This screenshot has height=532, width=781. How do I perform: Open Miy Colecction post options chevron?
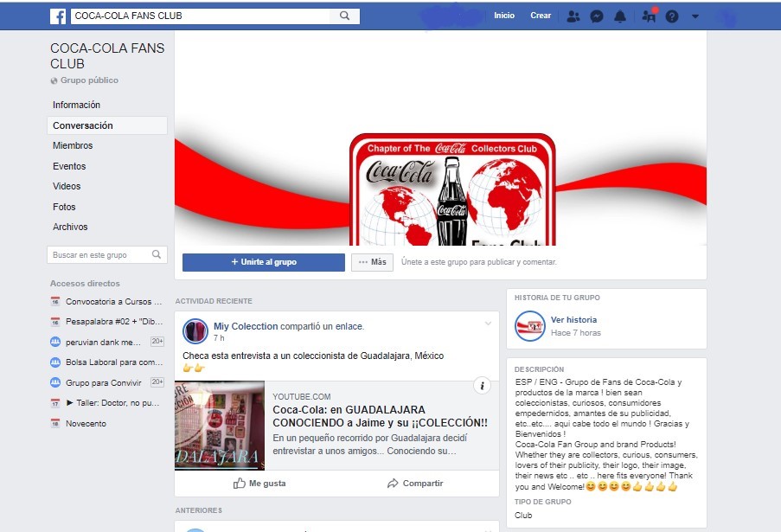488,324
